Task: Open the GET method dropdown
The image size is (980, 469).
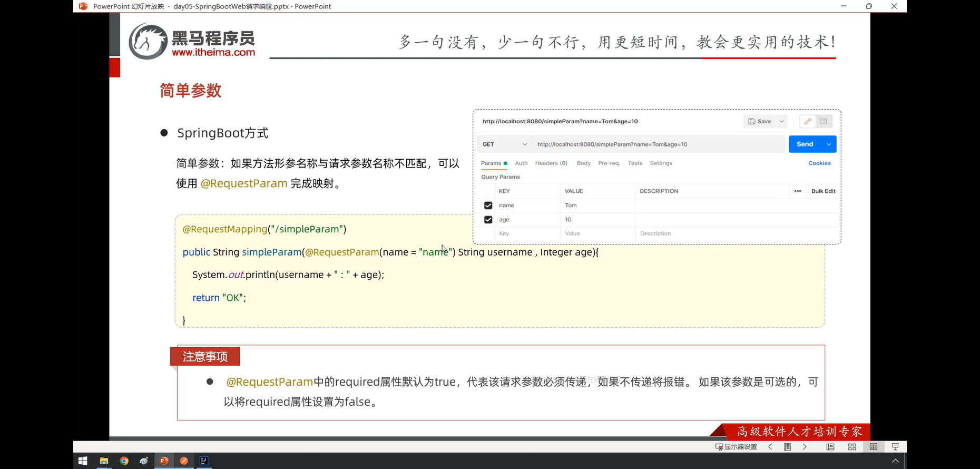Action: tap(504, 144)
